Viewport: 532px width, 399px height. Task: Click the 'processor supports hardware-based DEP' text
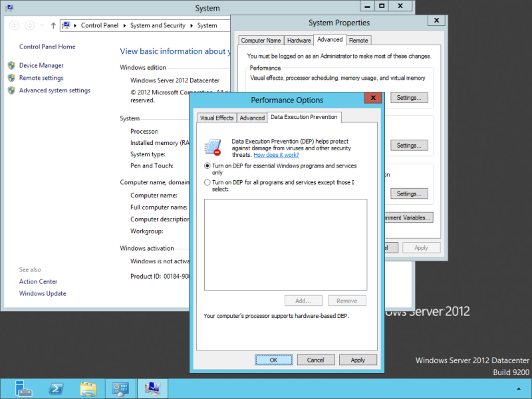click(x=276, y=316)
